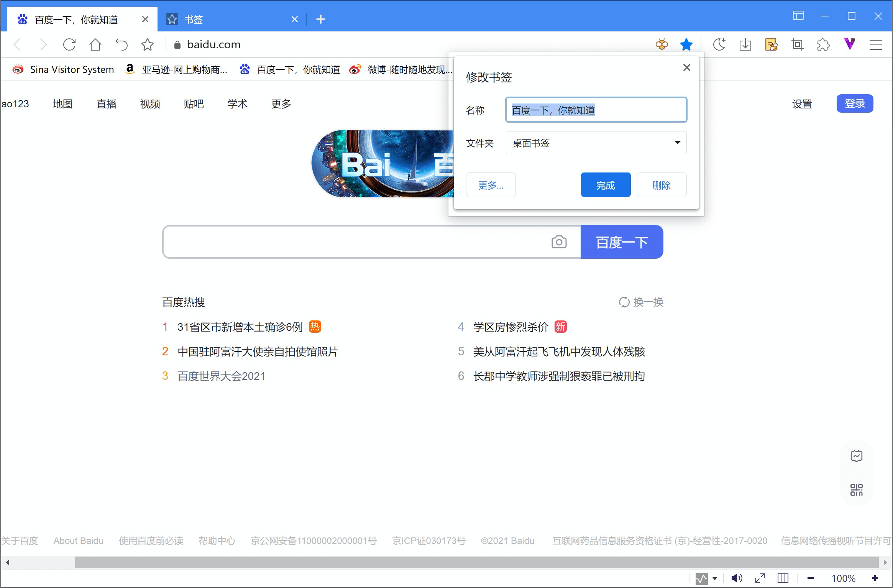Click the screenshot crop tool icon

798,45
